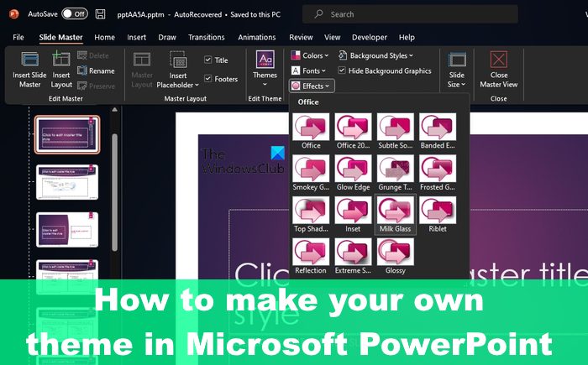Open the Fonts dropdown
This screenshot has width=588, height=365.
308,70
